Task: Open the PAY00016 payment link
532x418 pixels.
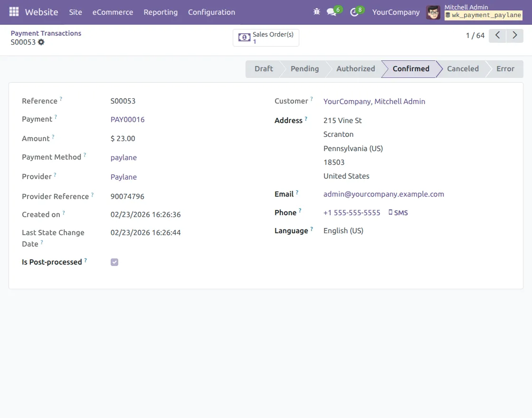Action: pyautogui.click(x=127, y=119)
